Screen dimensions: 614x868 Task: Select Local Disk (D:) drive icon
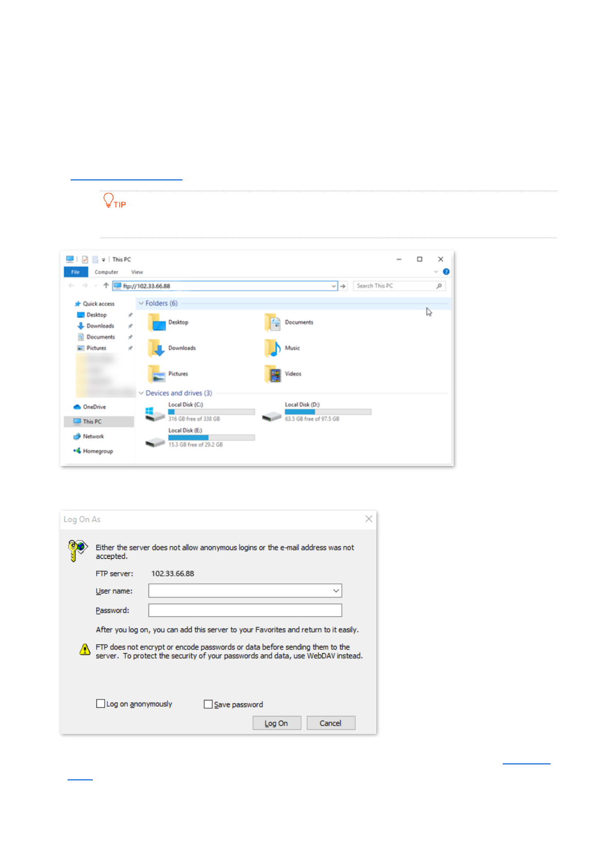(272, 416)
